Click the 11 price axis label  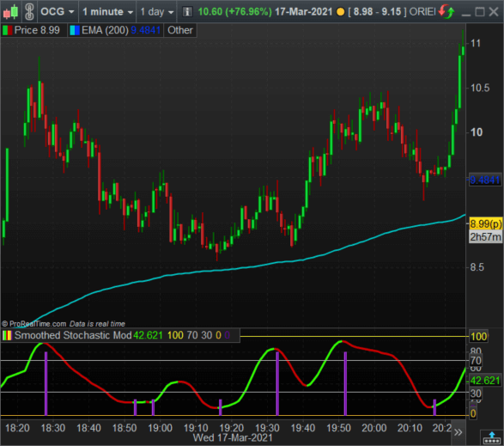(476, 43)
